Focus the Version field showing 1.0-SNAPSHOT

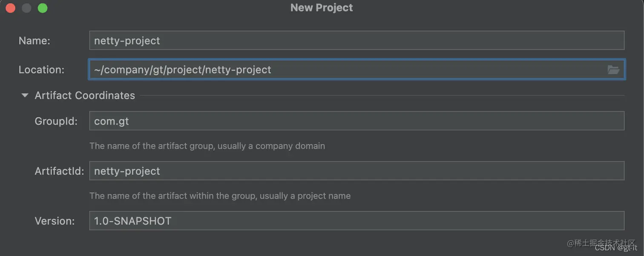tap(356, 221)
